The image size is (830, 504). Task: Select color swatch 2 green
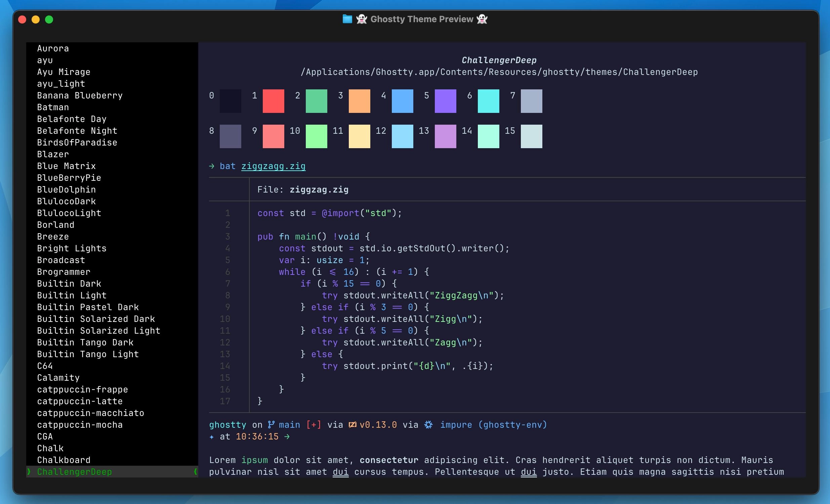(316, 101)
